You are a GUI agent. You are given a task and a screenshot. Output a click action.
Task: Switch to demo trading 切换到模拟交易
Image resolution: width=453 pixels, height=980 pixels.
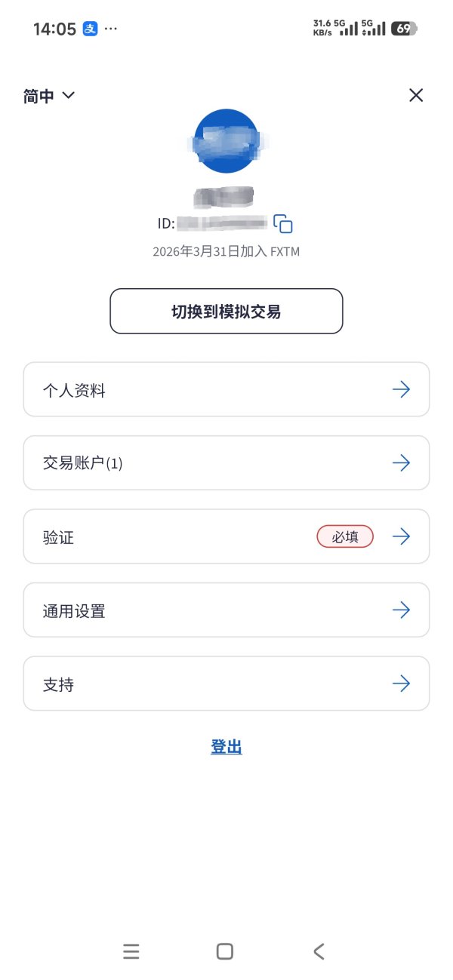tap(226, 311)
